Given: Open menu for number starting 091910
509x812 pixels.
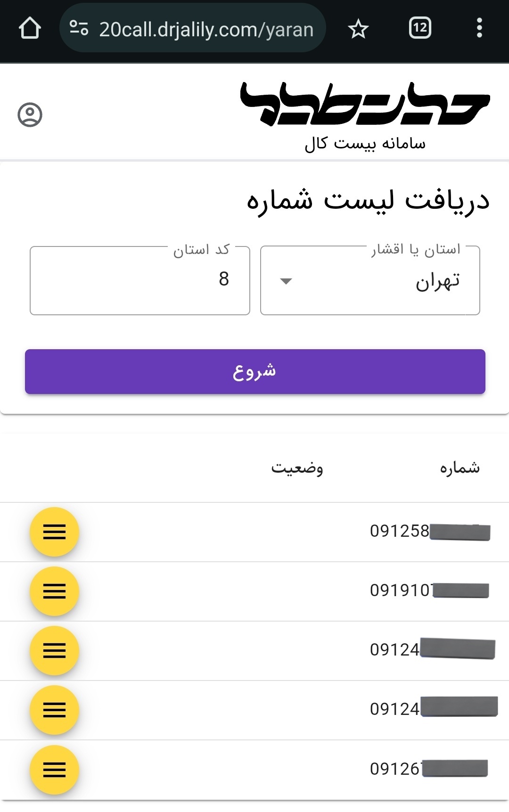Looking at the screenshot, I should pyautogui.click(x=54, y=591).
